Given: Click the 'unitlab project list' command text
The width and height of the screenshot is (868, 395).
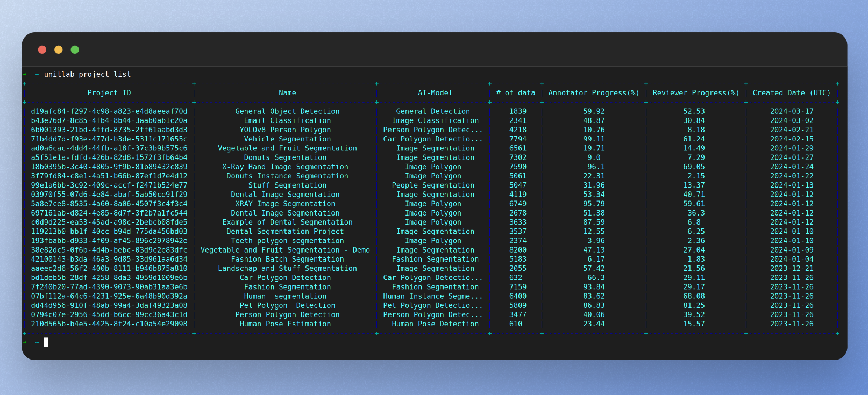Looking at the screenshot, I should 87,75.
